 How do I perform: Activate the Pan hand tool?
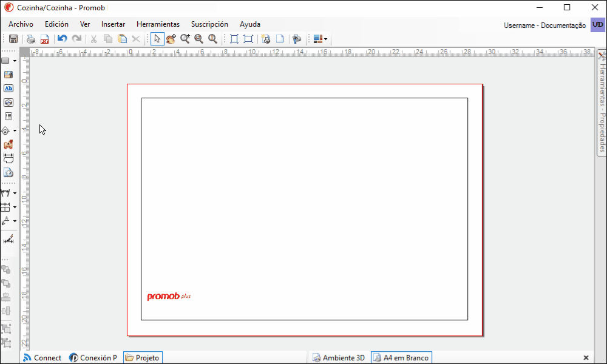click(x=171, y=39)
